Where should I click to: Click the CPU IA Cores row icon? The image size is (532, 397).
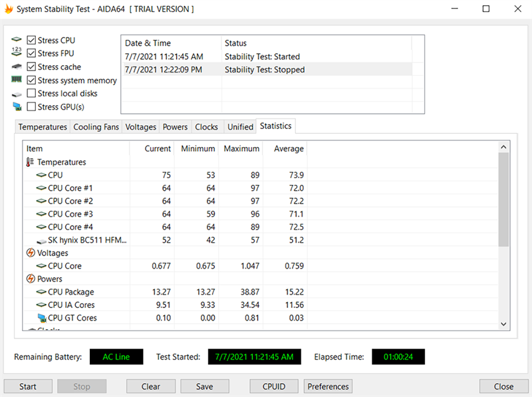[x=41, y=305]
